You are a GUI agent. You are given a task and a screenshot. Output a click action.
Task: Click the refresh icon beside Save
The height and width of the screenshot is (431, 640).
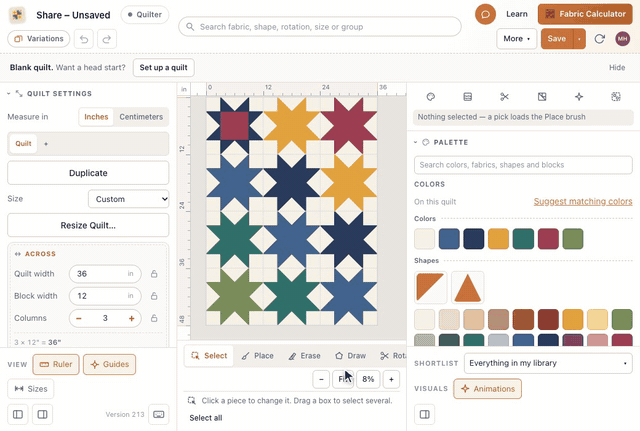(599, 39)
